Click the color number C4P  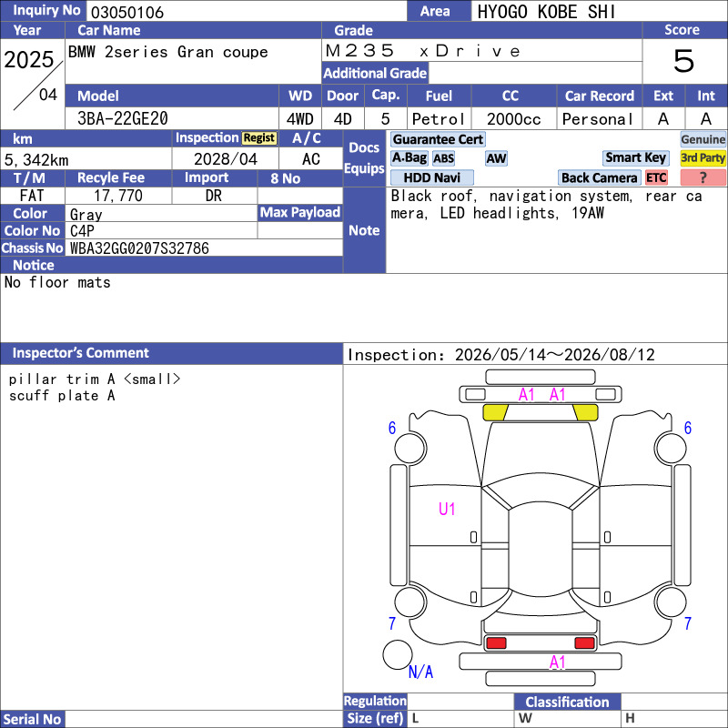coord(82,231)
